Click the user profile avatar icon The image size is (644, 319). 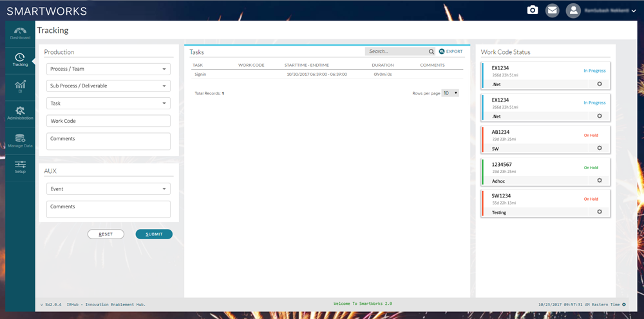pos(573,10)
